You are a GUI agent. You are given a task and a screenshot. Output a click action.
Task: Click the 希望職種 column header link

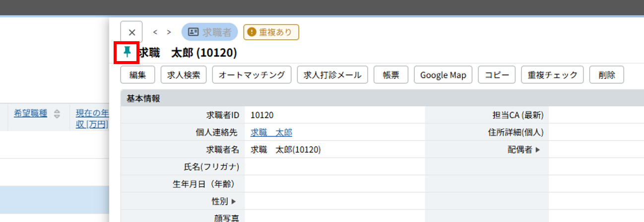pos(30,113)
